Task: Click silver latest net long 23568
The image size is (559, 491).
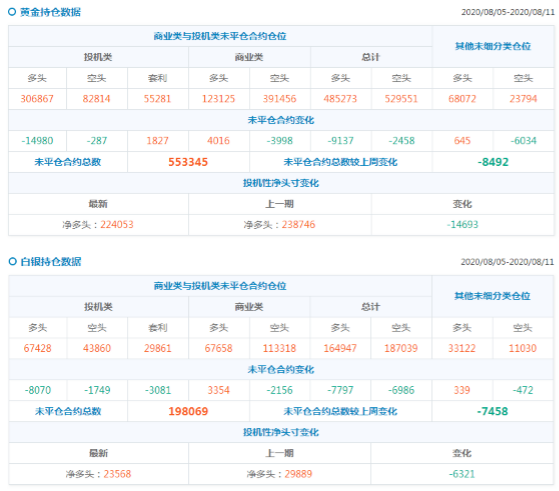Action: [117, 474]
